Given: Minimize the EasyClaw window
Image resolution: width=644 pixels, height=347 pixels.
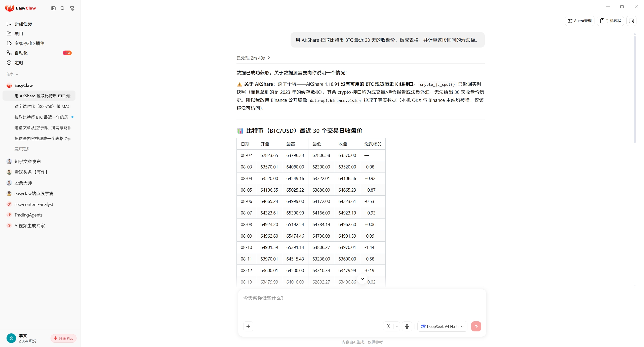Looking at the screenshot, I should click(x=608, y=6).
